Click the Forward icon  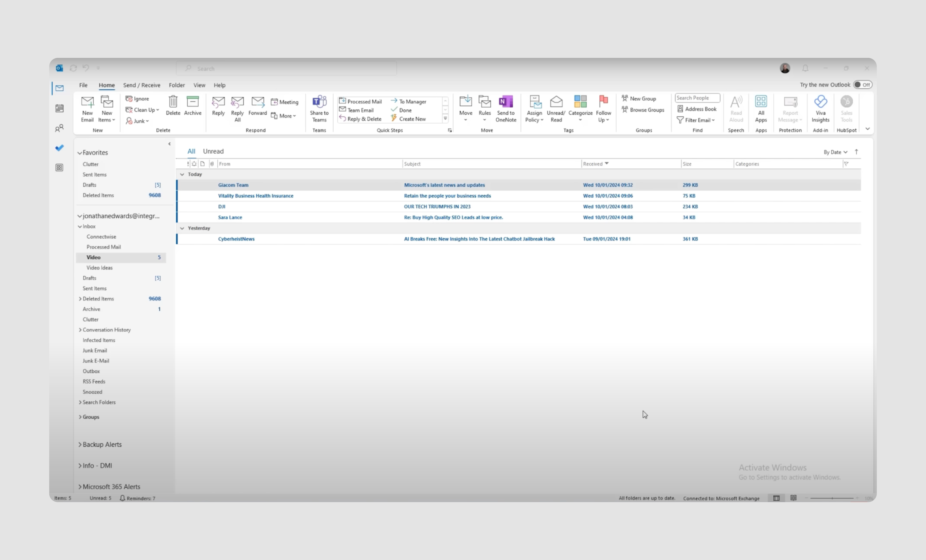pos(257,101)
